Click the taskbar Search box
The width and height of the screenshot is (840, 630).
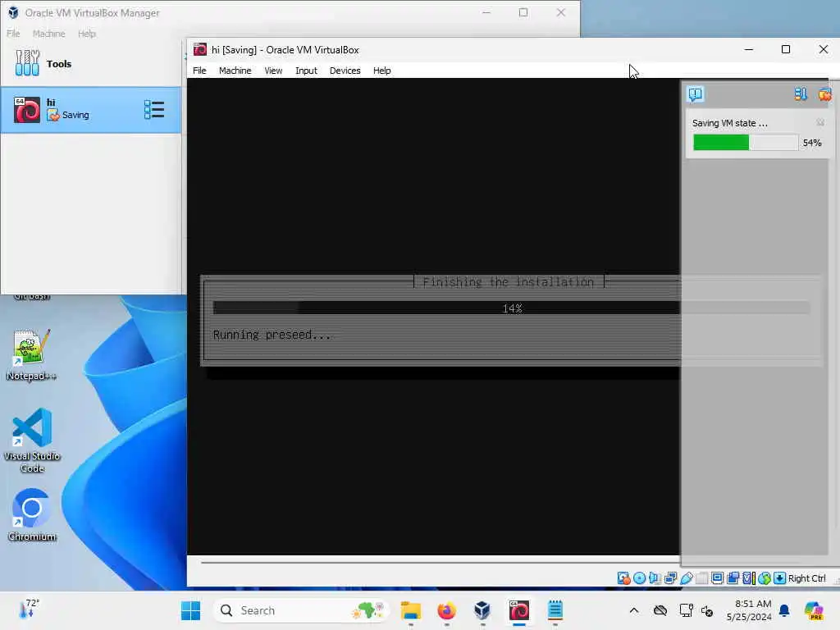click(x=300, y=610)
